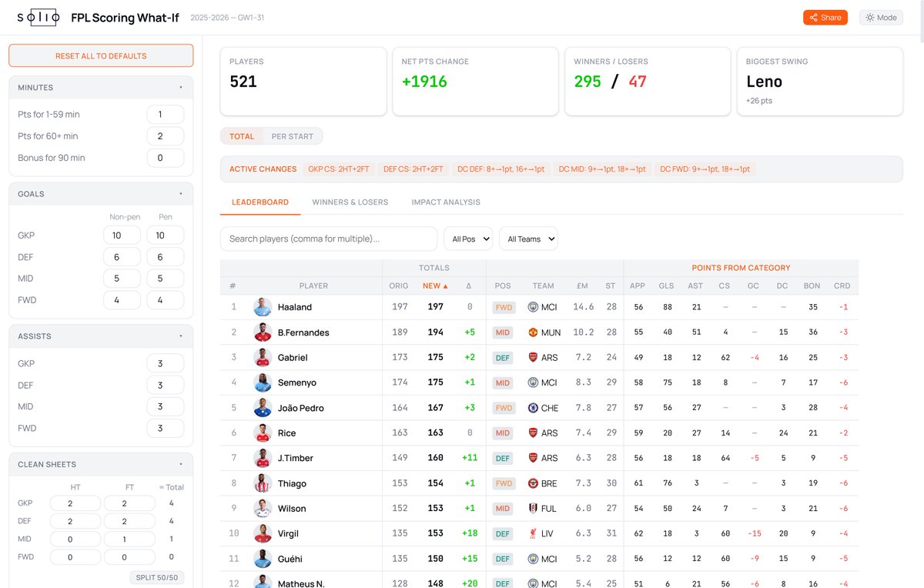The image size is (924, 588).
Task: Click the MID clean sheet FT field
Action: [129, 540]
